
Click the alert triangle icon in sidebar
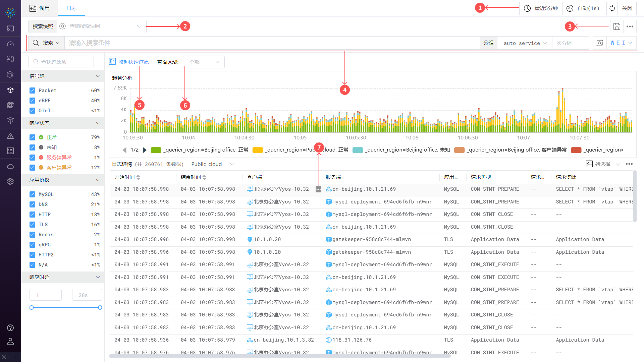pos(10,136)
